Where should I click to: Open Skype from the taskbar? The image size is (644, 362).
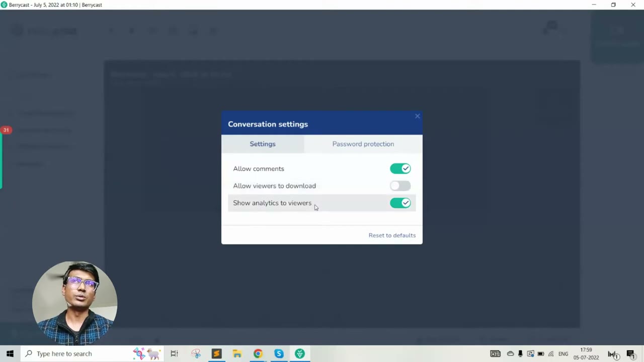coord(279,353)
